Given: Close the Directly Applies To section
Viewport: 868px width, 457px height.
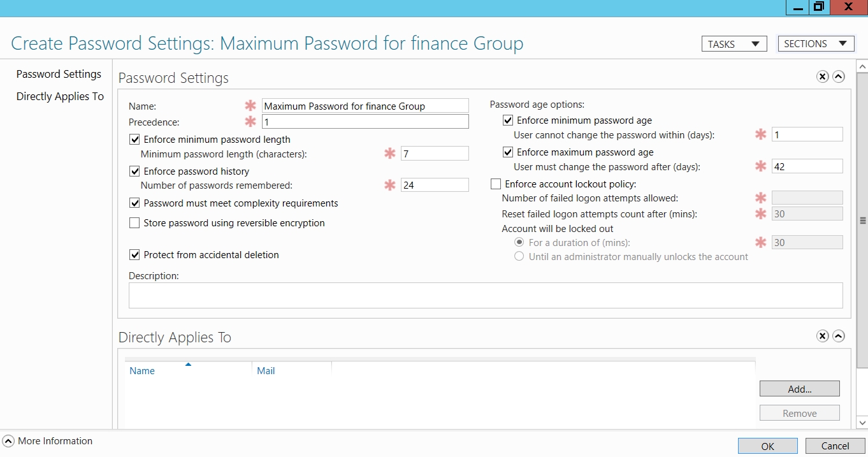Looking at the screenshot, I should (823, 336).
